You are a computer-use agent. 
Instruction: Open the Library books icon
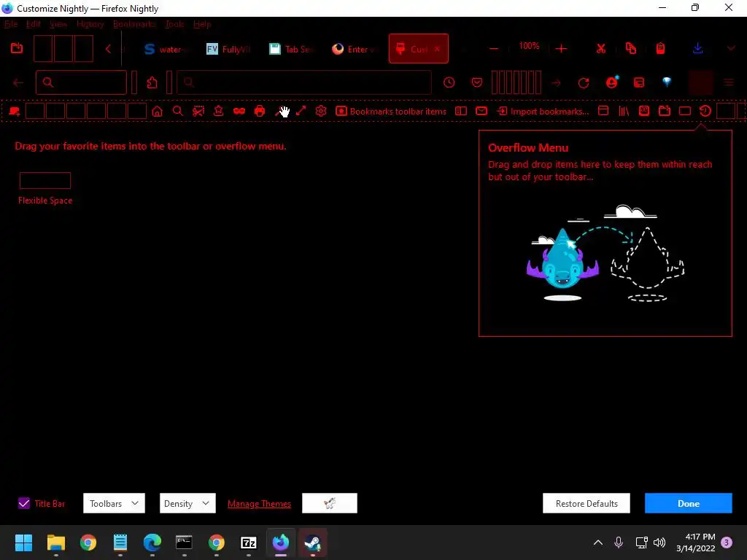pos(624,112)
